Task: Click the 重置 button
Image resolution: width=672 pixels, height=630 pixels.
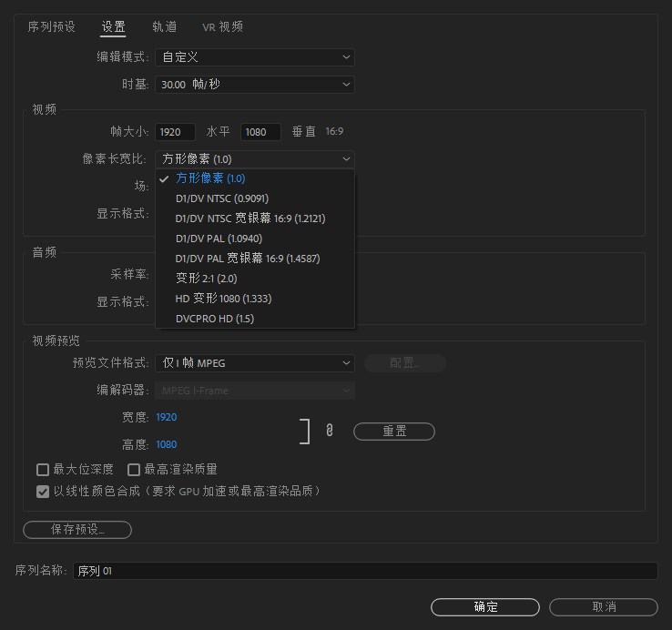Action: tap(394, 432)
